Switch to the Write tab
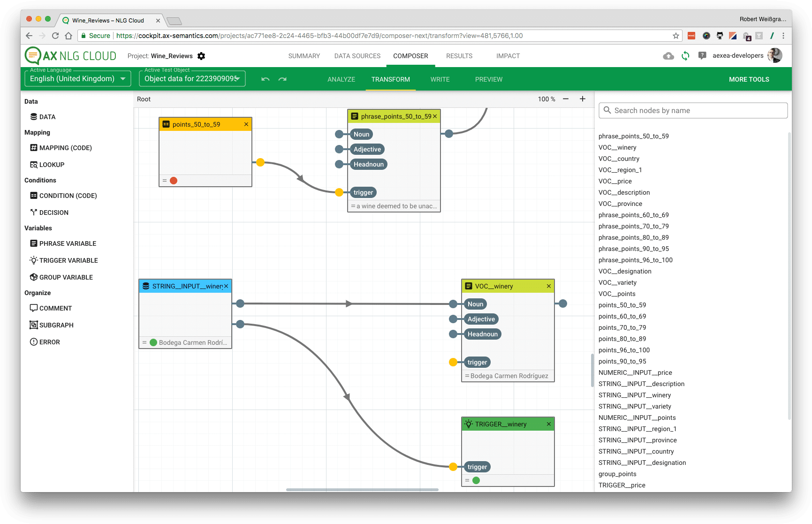Screen dimensions: 812x524 (440, 79)
